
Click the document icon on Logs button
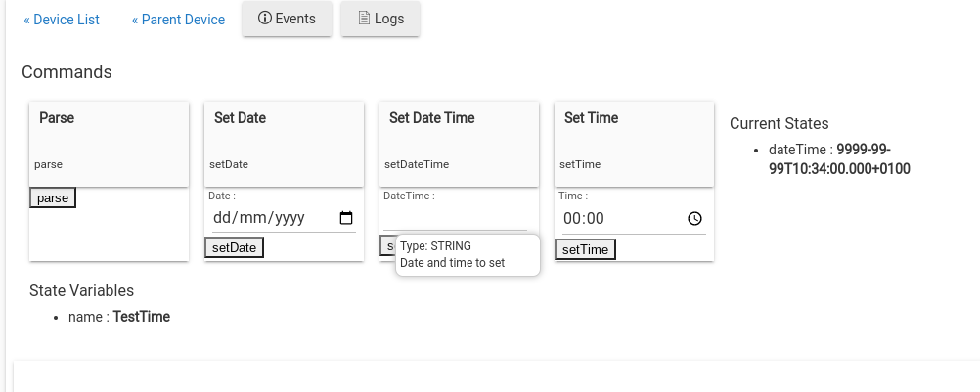364,19
